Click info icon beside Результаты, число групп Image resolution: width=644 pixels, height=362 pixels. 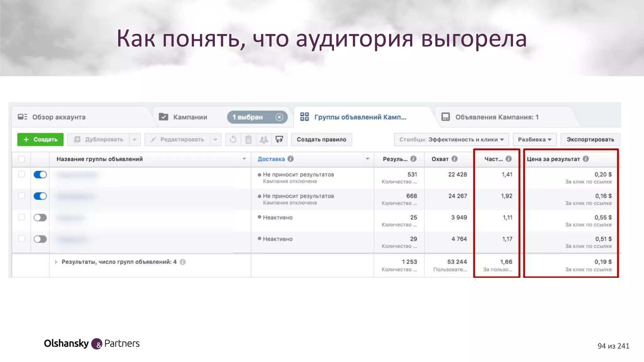click(183, 262)
